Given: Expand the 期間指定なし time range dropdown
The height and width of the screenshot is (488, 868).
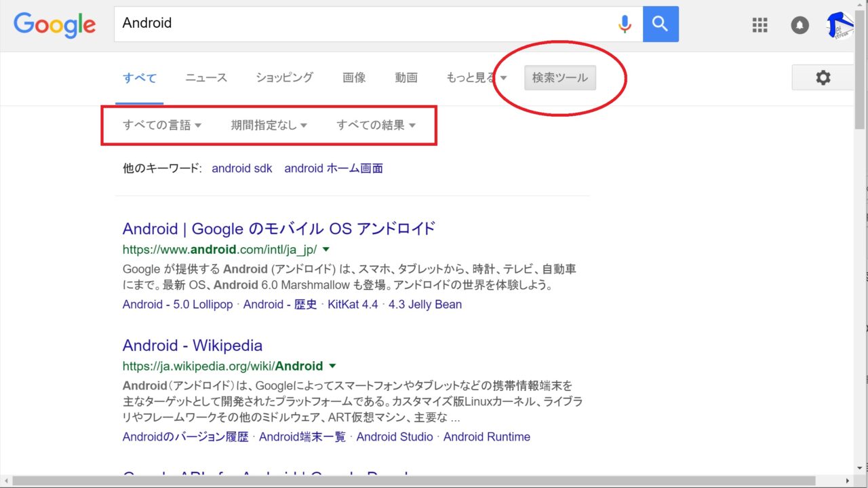Looking at the screenshot, I should (x=269, y=125).
